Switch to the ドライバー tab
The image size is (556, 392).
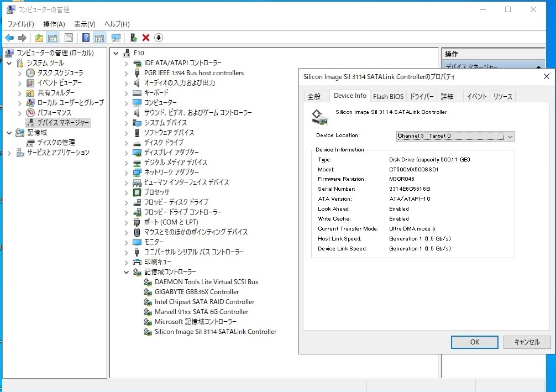[x=422, y=97]
